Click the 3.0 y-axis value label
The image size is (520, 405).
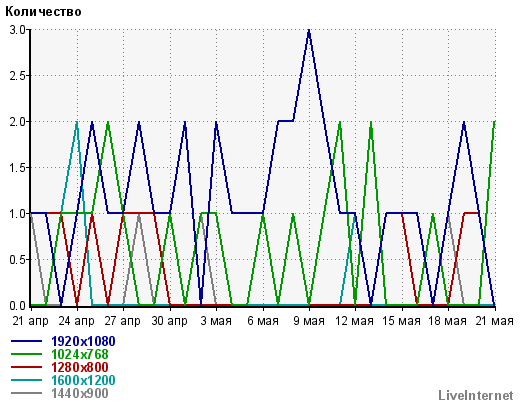pos(17,30)
